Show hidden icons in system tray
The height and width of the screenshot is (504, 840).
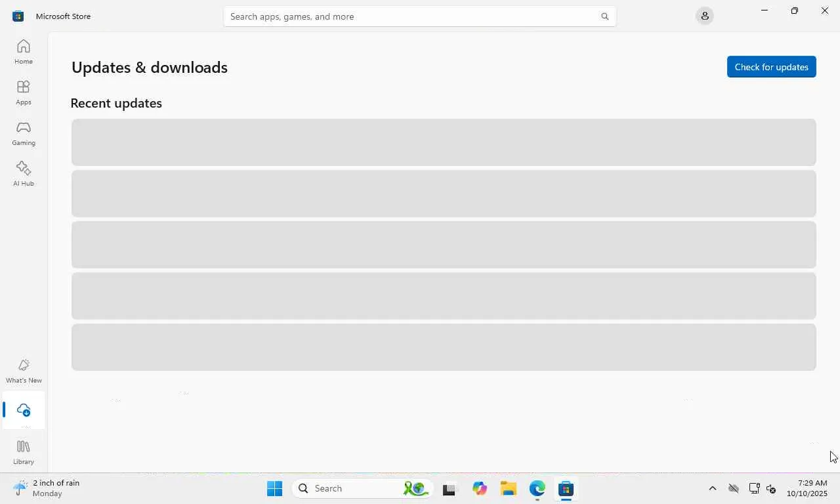[x=713, y=488]
